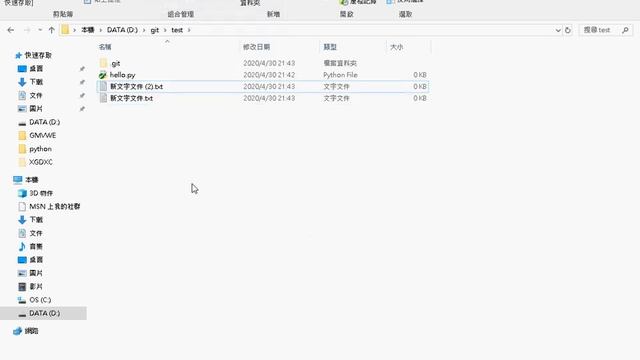Click the 文字文件 type of 新文字文件.txt

[336, 98]
